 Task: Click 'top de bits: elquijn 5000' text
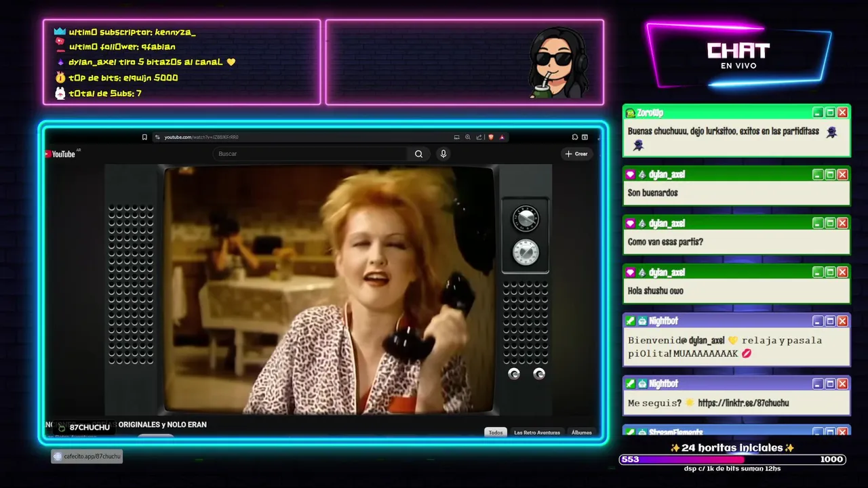pos(123,78)
